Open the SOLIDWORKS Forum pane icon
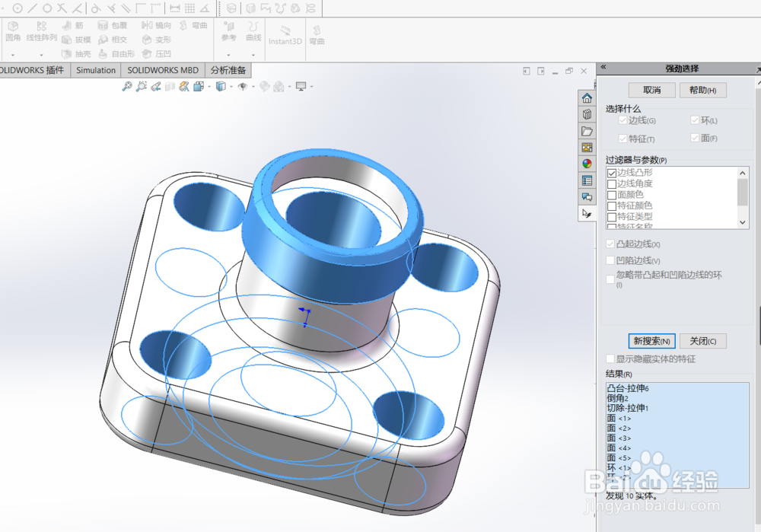This screenshot has width=761, height=532. 587,196
